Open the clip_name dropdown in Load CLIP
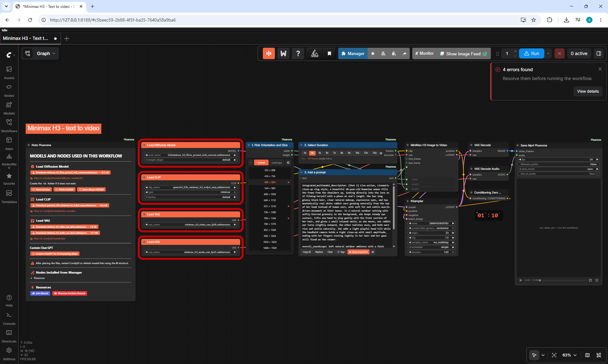Viewport: 608px width, 364px height. [191, 187]
